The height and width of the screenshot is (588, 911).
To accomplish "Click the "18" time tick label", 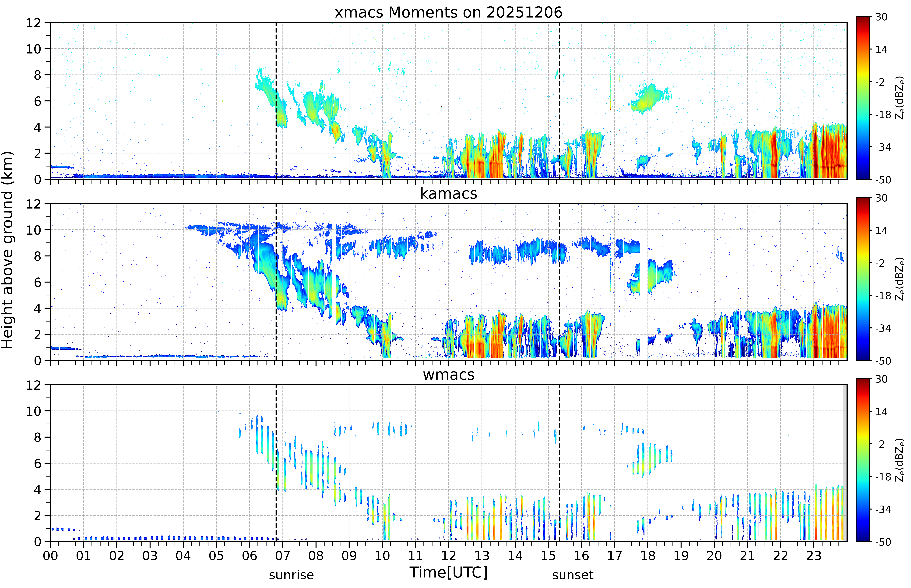I will (648, 556).
